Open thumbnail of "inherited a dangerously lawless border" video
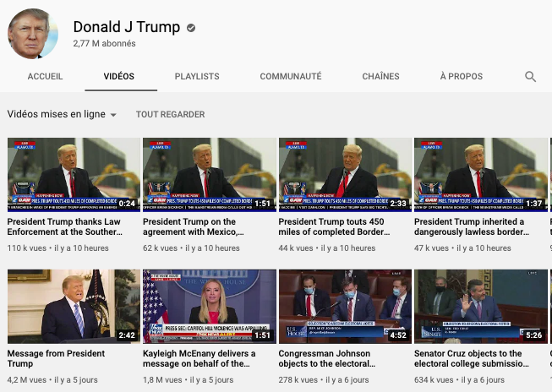 click(480, 175)
